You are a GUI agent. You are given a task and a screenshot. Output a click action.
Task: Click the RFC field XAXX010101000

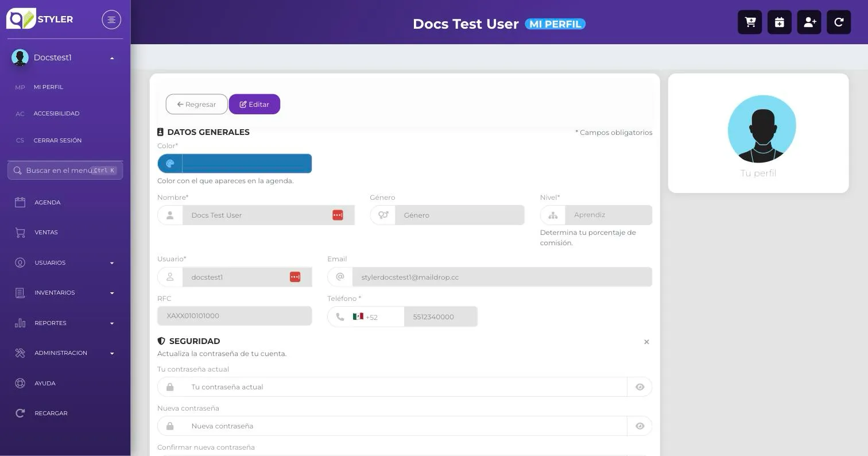pyautogui.click(x=235, y=316)
